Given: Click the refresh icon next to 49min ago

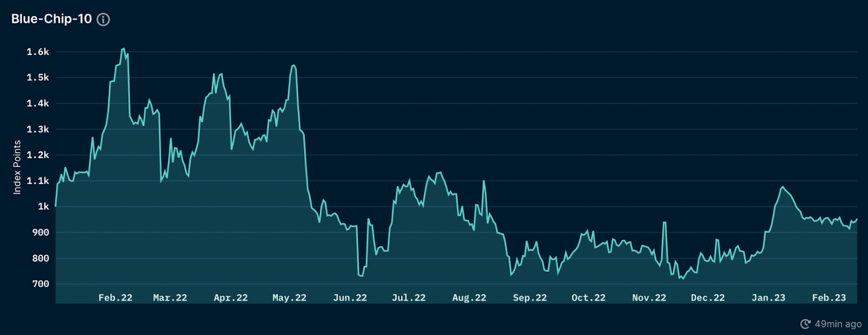Looking at the screenshot, I should click(805, 324).
